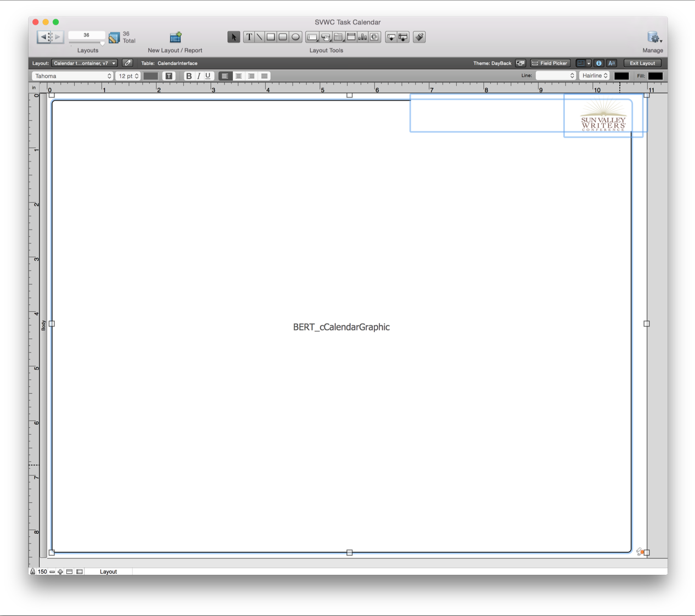
Task: Select the Button tool
Action: pos(326,37)
